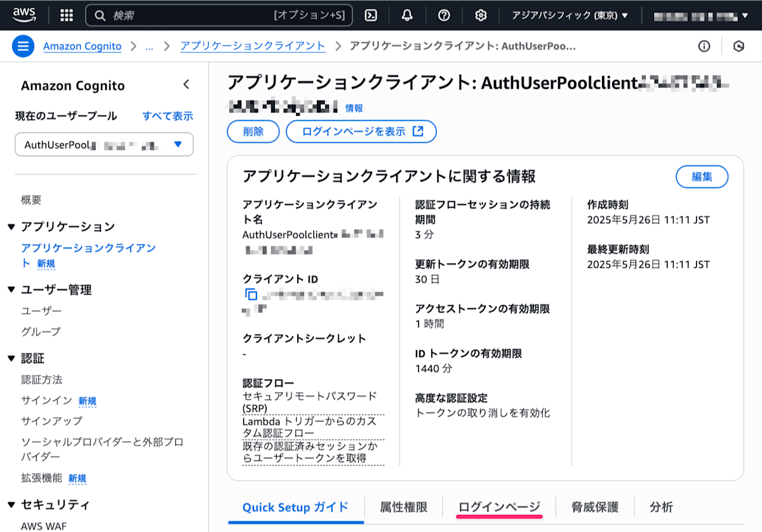
Task: Open the Tokyo region dropdown
Action: pos(570,15)
